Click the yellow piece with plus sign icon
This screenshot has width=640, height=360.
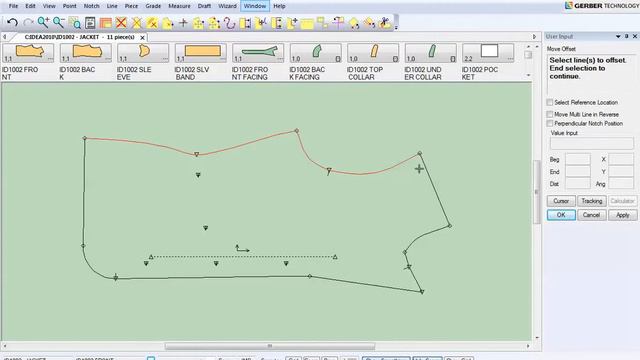pos(291,23)
